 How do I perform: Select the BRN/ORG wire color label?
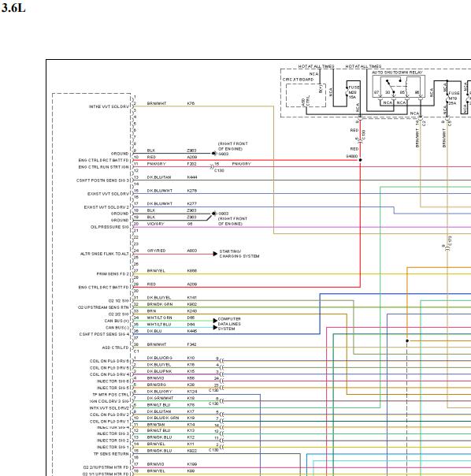coord(157,385)
